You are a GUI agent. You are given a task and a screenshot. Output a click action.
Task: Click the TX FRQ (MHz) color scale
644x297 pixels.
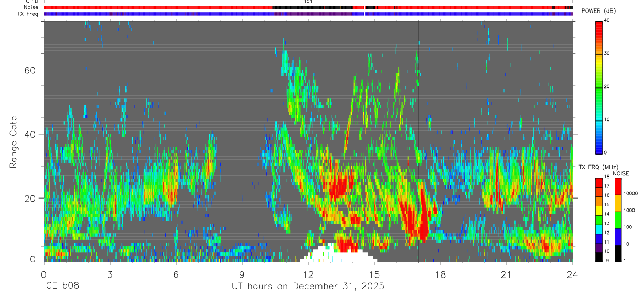coord(599,220)
